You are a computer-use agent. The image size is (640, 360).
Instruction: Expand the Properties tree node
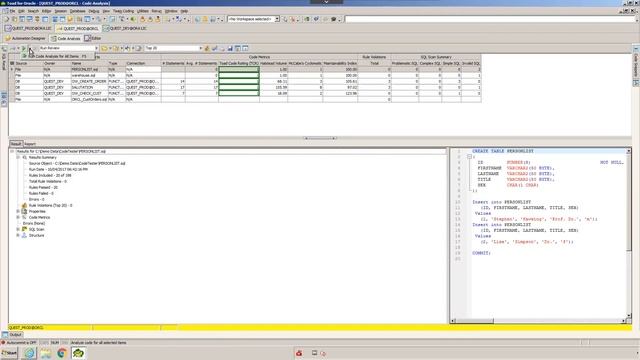(18, 211)
